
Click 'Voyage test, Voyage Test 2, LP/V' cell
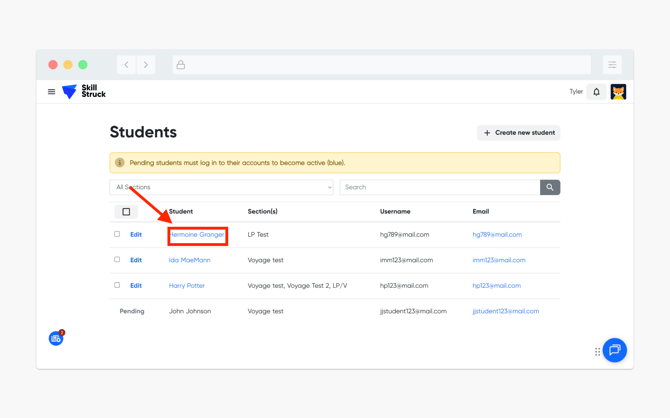[x=297, y=286]
